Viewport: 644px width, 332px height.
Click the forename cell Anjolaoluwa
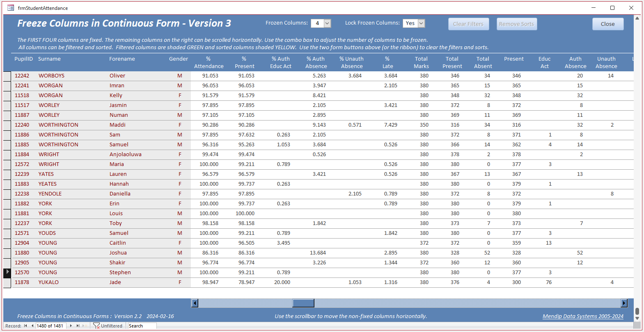(126, 155)
